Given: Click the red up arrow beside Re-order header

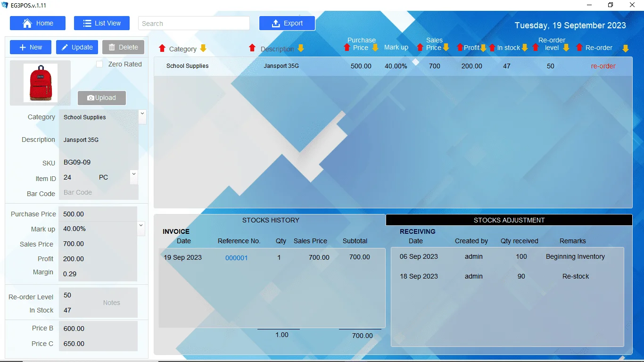Looking at the screenshot, I should [579, 47].
